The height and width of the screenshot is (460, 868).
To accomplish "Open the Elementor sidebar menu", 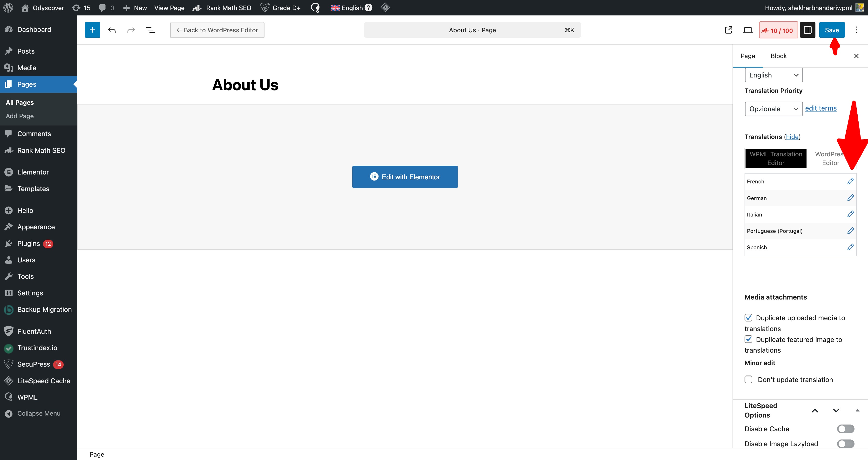I will 38,172.
